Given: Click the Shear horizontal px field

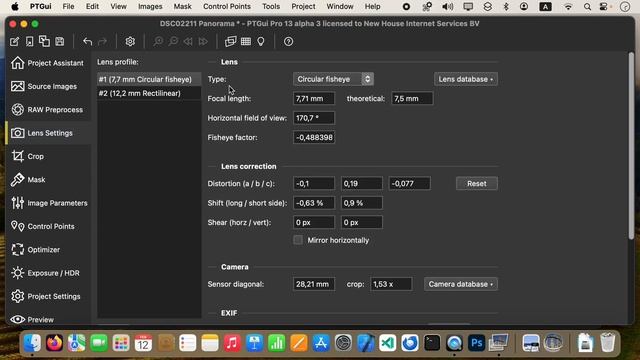Looking at the screenshot, I should 314,222.
